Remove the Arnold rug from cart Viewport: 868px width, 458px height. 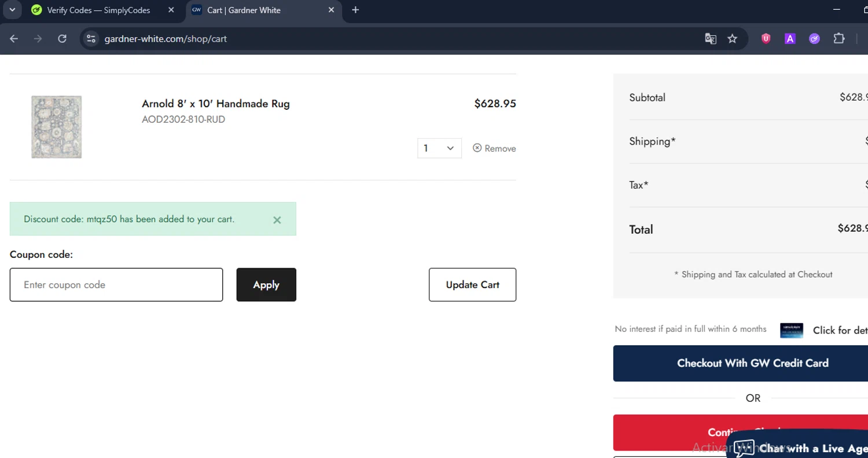pos(494,148)
